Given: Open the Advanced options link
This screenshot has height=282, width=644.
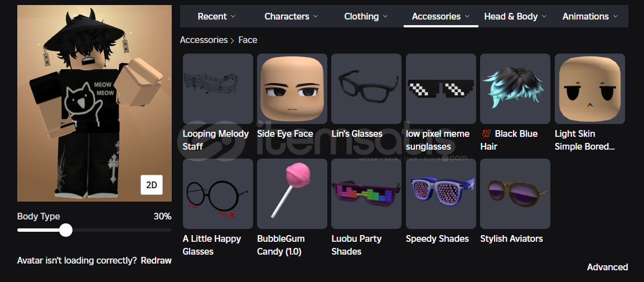Looking at the screenshot, I should (607, 267).
